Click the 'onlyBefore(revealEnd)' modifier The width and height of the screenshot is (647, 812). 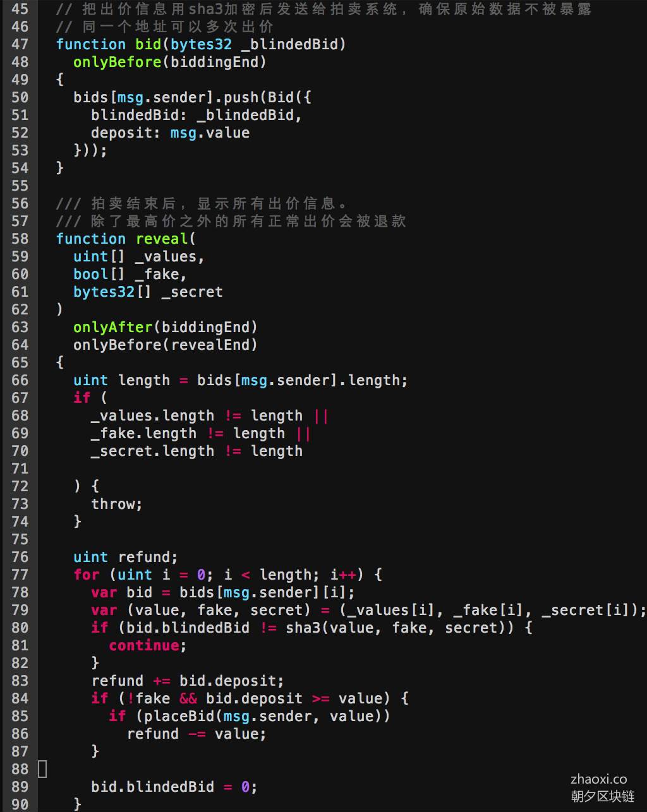tap(166, 345)
